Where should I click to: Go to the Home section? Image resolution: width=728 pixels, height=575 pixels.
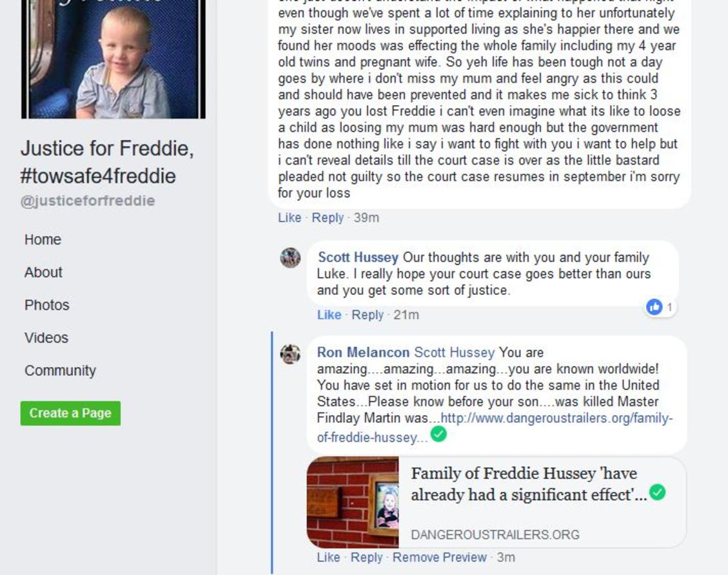(x=43, y=239)
